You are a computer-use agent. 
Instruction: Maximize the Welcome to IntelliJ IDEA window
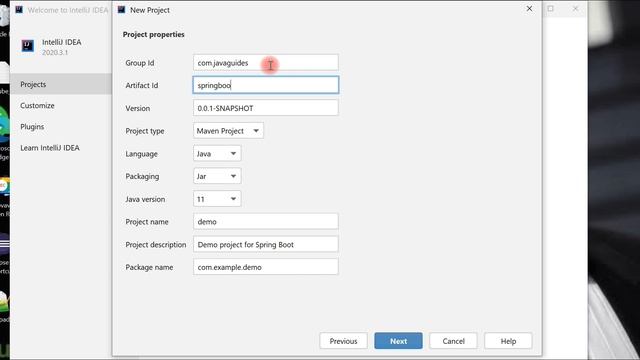[551, 9]
